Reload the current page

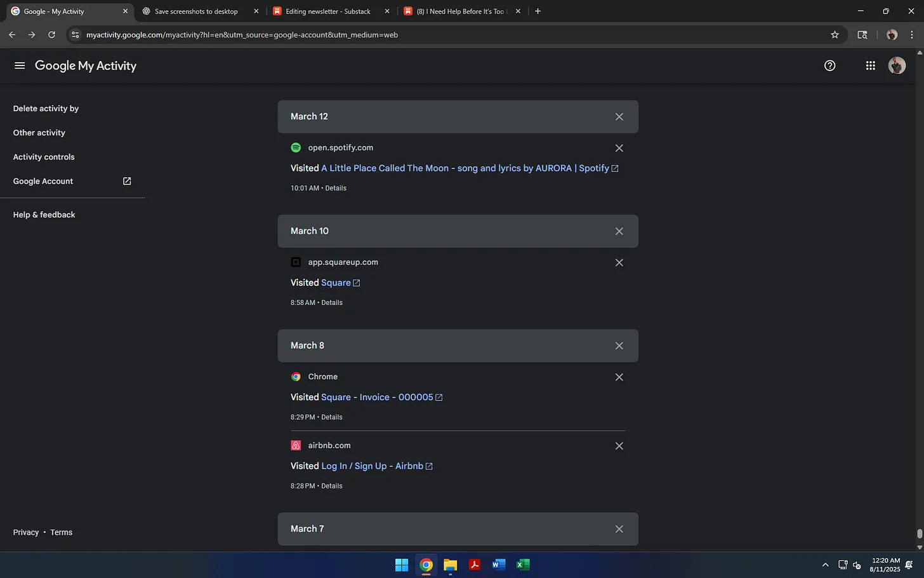[51, 35]
